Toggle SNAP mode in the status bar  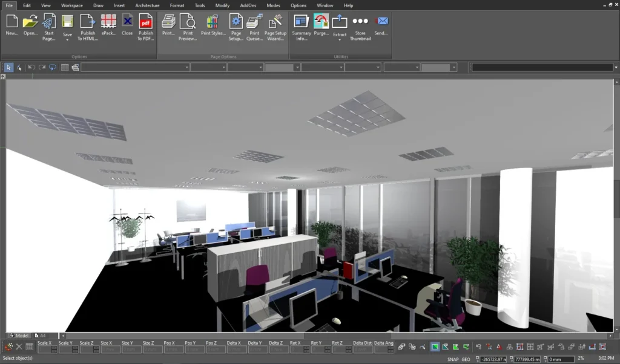coord(452,359)
